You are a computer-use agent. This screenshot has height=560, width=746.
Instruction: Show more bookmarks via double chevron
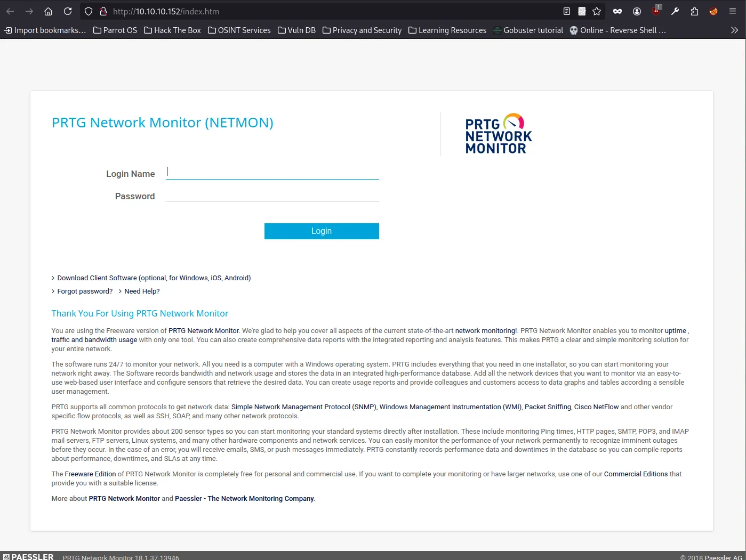click(x=734, y=30)
